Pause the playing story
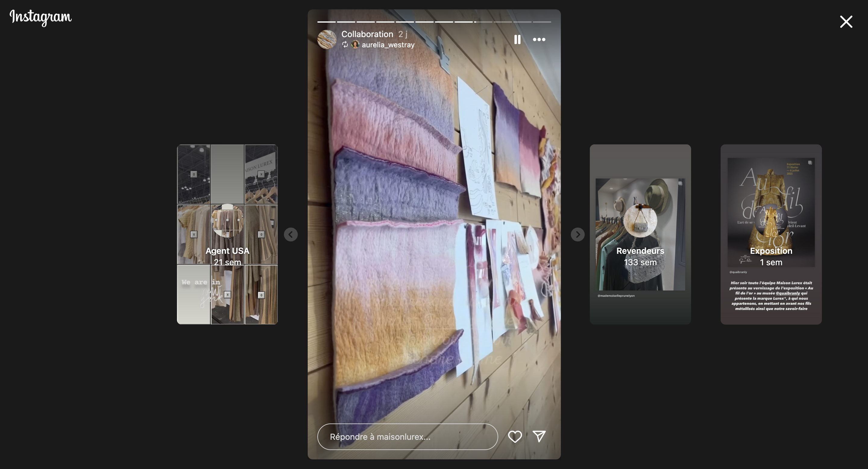Image resolution: width=868 pixels, height=469 pixels. click(517, 39)
